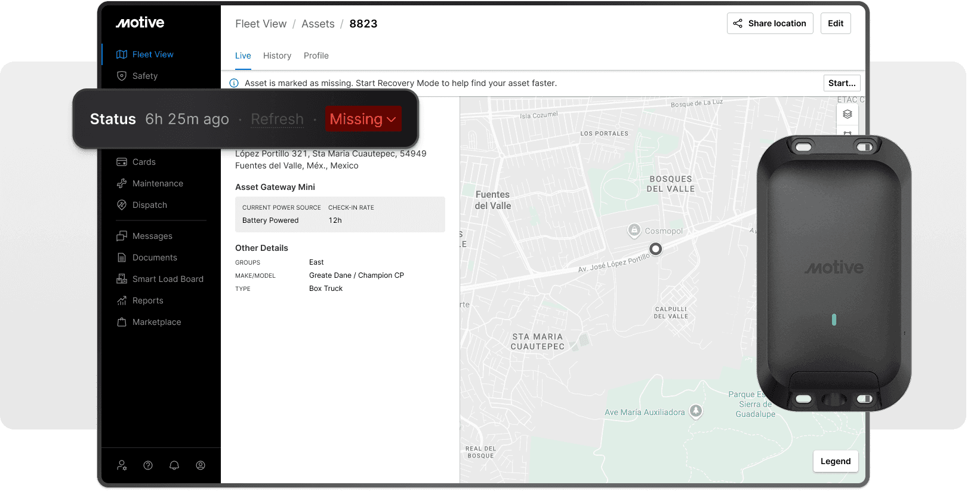The image size is (980, 491).
Task: Switch to the Live tab
Action: click(243, 56)
